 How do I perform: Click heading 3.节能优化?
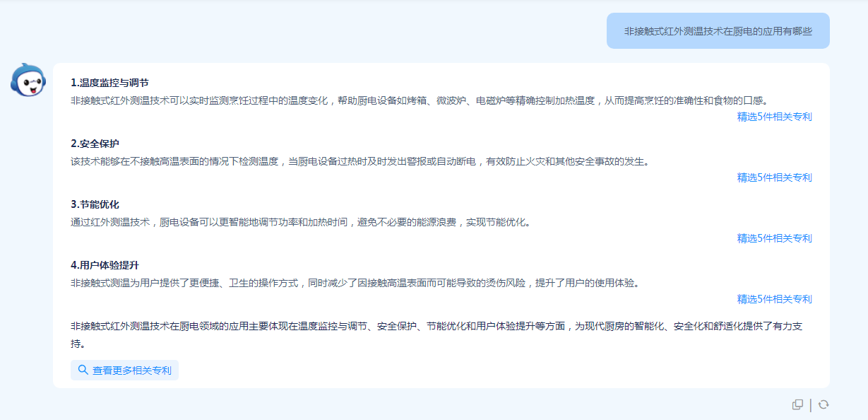(x=95, y=204)
